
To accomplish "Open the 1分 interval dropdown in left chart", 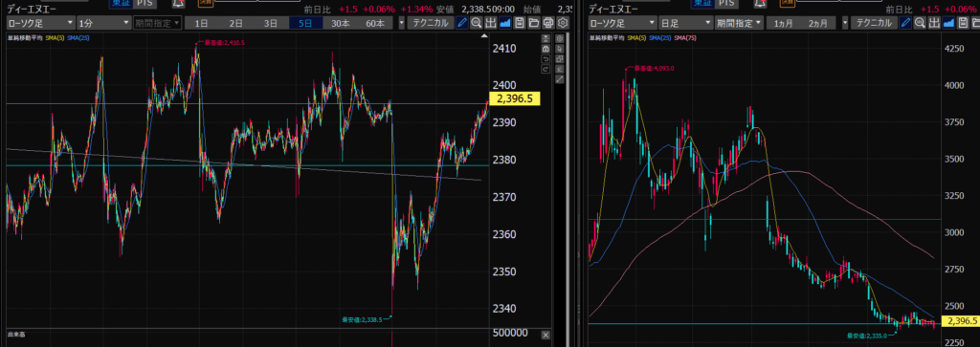I will click(x=103, y=23).
